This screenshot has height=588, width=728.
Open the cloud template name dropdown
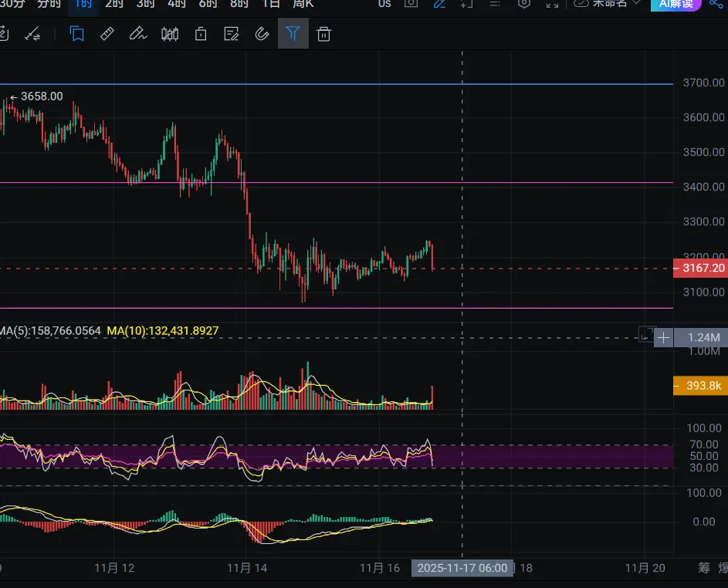pos(608,4)
